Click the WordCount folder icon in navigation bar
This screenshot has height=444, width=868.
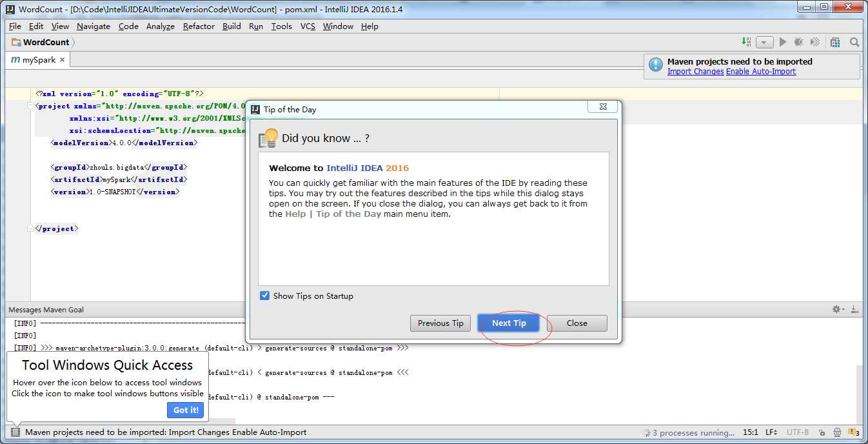click(x=16, y=42)
